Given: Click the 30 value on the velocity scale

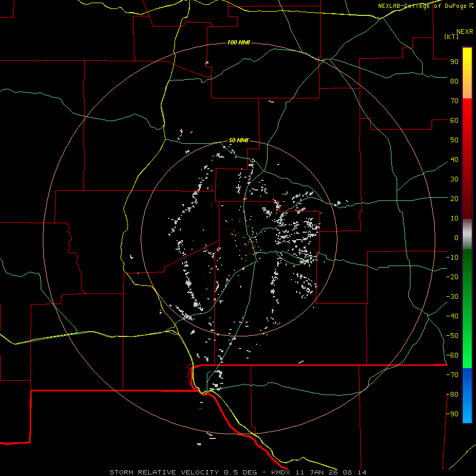Looking at the screenshot, I should point(454,179).
